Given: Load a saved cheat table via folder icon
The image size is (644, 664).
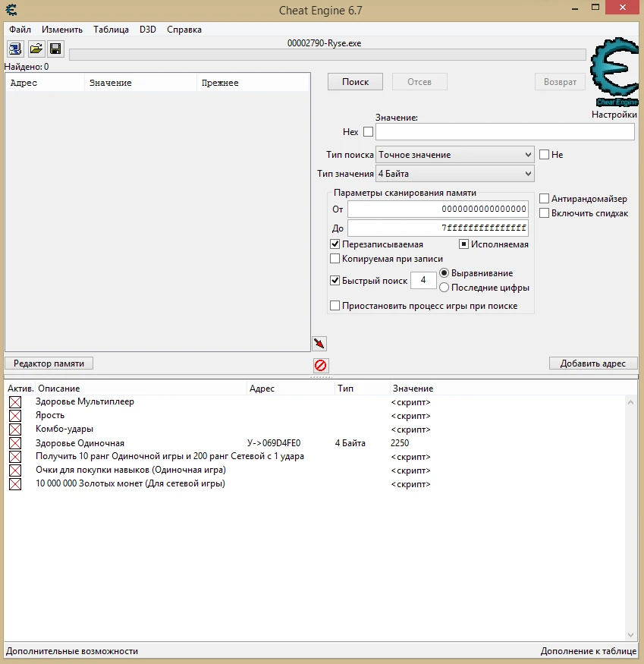Looking at the screenshot, I should 35,49.
